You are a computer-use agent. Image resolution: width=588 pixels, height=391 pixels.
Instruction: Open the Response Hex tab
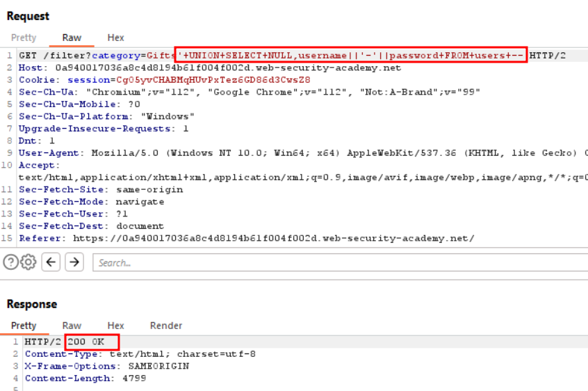(x=115, y=326)
